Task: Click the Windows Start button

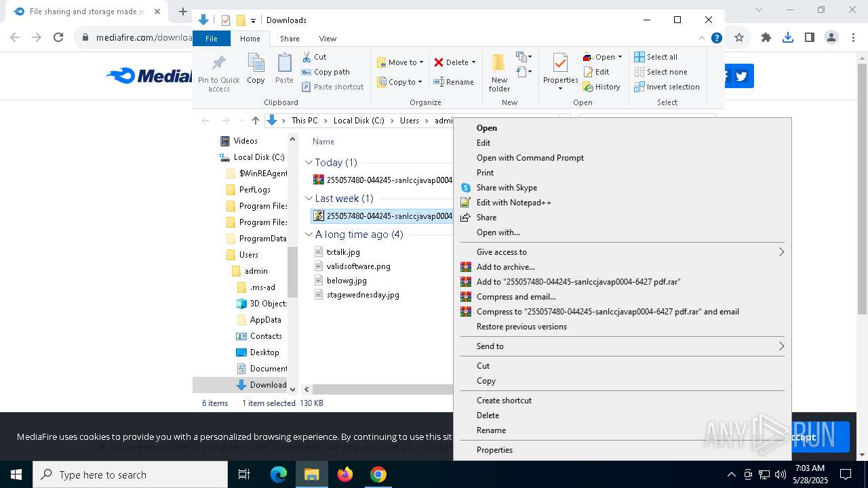Action: pos(16,474)
